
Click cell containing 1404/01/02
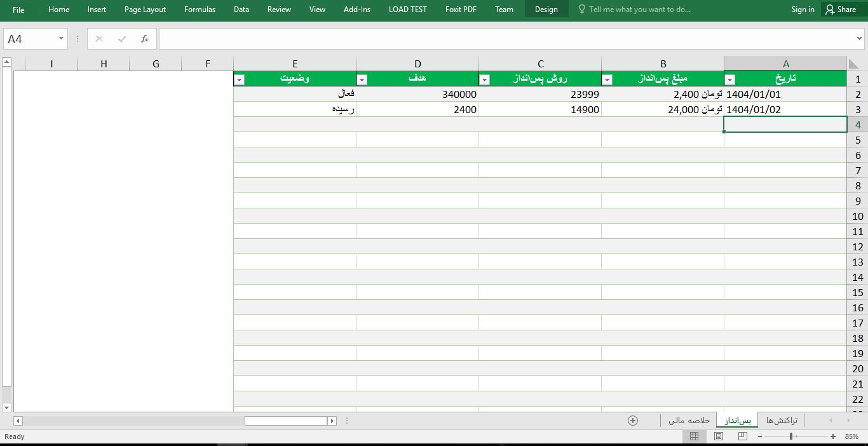point(785,109)
